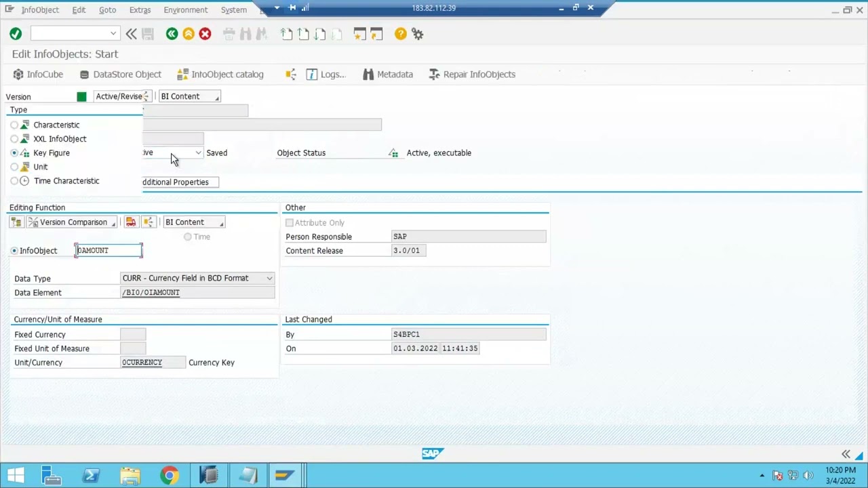Screen dimensions: 868x488
Task: Click the object hierarchy icon under Editing Function
Action: [x=16, y=222]
